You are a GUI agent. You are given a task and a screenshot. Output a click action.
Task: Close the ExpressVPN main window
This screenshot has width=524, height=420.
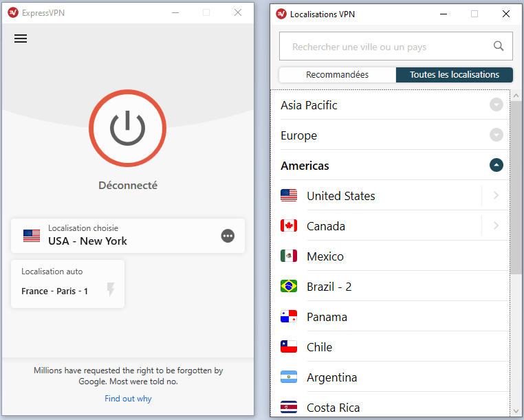[238, 12]
